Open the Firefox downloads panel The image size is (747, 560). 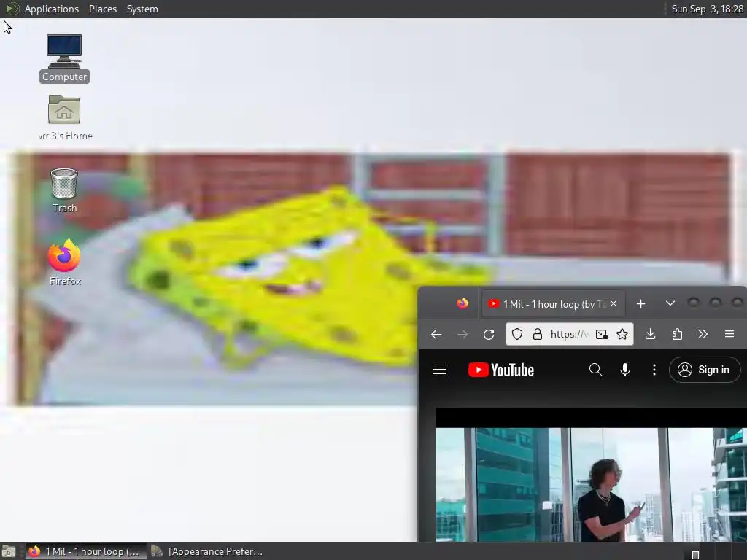650,334
